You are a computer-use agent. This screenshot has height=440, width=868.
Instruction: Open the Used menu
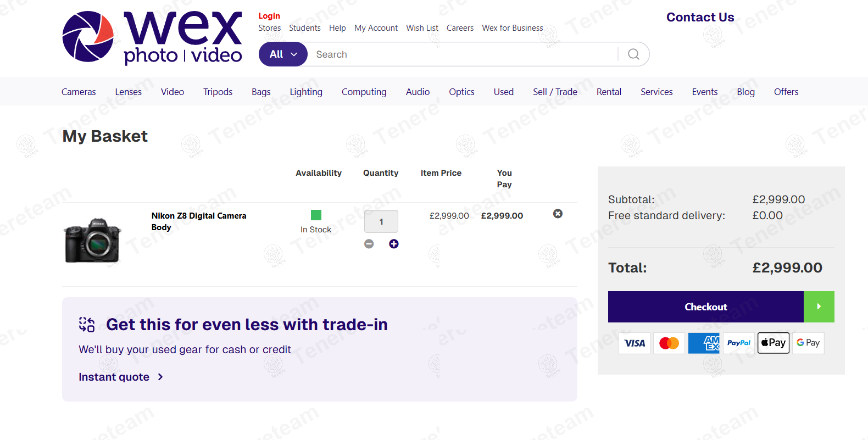[504, 92]
